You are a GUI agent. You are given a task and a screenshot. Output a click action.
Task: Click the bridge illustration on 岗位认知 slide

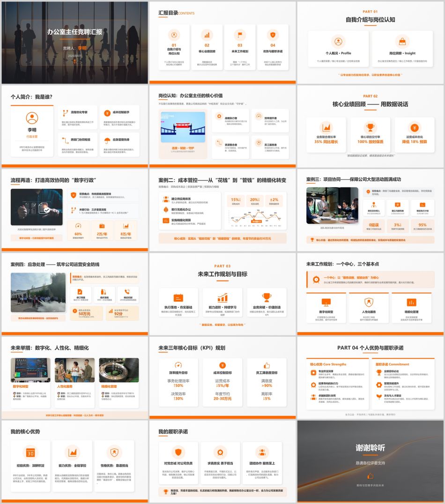(183, 127)
